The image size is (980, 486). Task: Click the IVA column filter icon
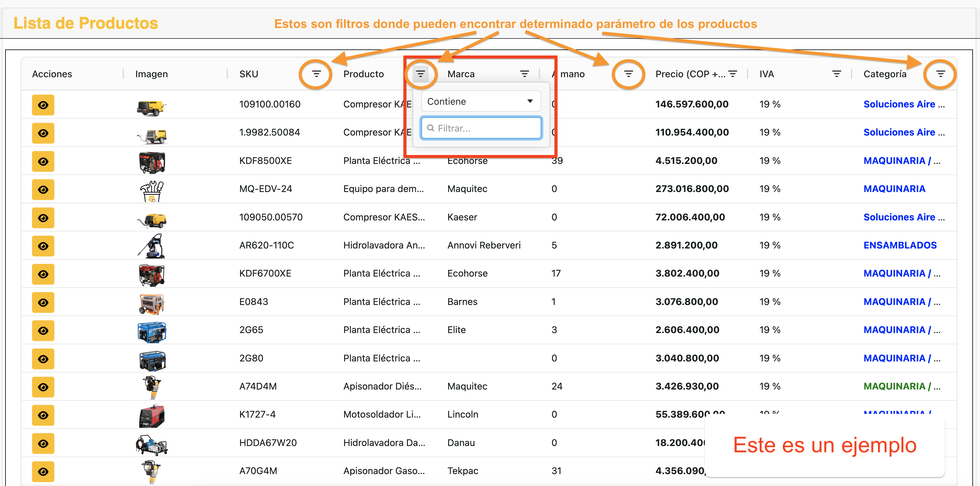click(x=836, y=74)
